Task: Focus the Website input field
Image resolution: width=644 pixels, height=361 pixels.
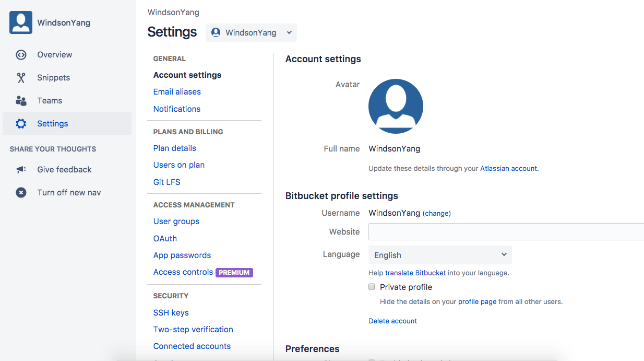Action: (x=506, y=232)
